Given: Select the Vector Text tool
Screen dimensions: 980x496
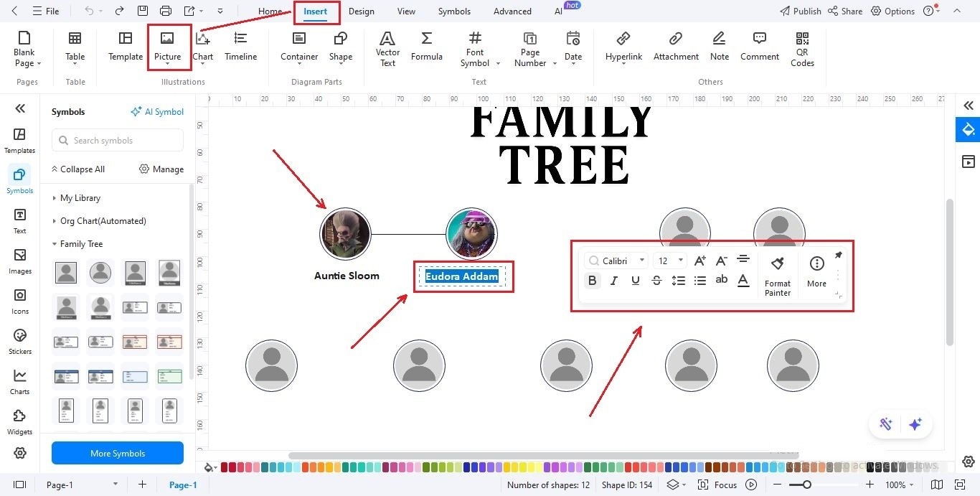Looking at the screenshot, I should 387,49.
